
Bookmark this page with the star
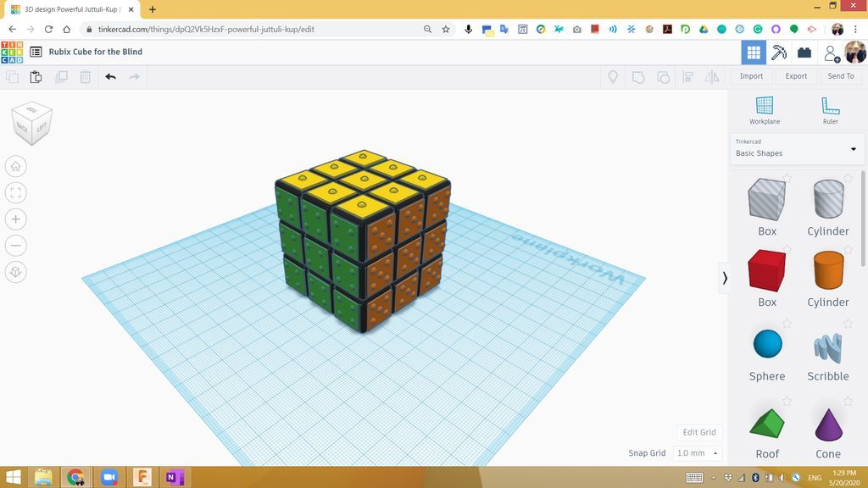[x=446, y=30]
